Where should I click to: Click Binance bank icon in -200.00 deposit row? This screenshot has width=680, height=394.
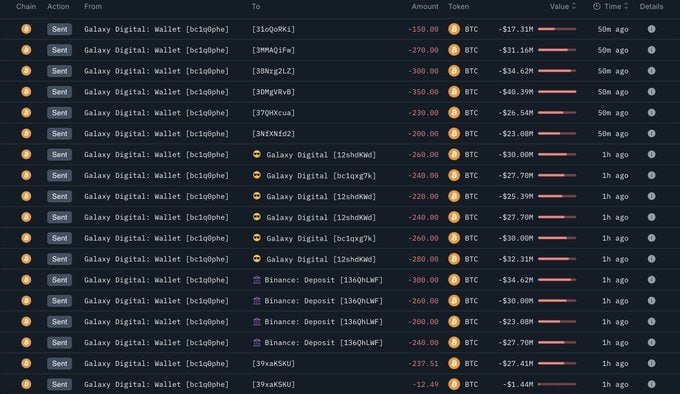point(257,321)
